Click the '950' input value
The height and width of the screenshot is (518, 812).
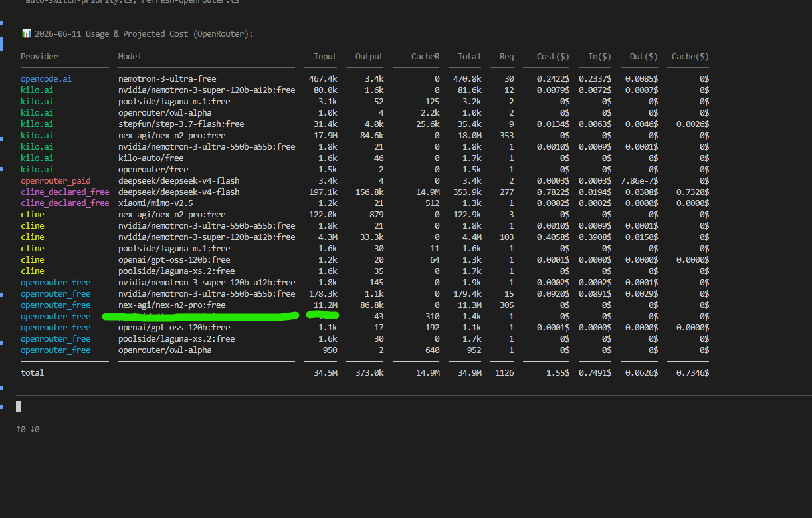[x=330, y=350]
